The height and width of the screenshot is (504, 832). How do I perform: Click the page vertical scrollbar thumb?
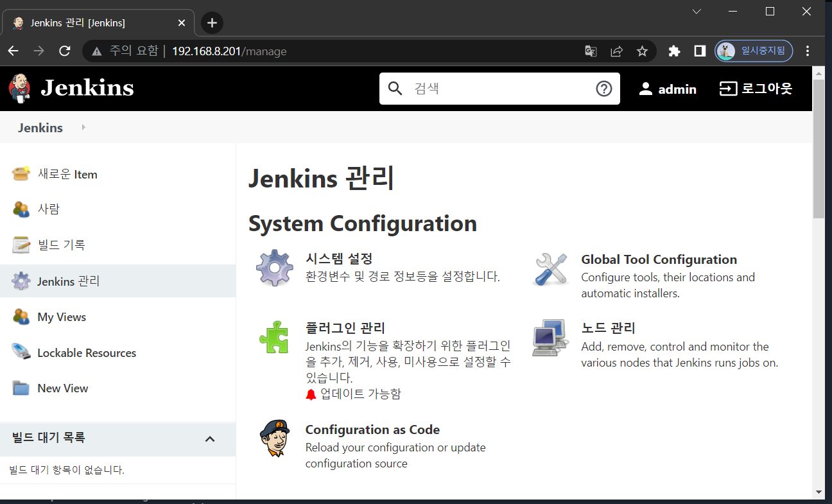pos(819,149)
